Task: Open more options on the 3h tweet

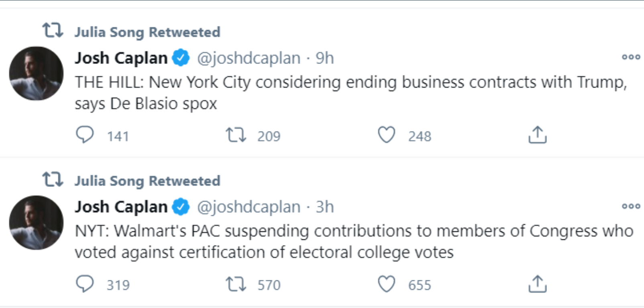Action: [631, 206]
